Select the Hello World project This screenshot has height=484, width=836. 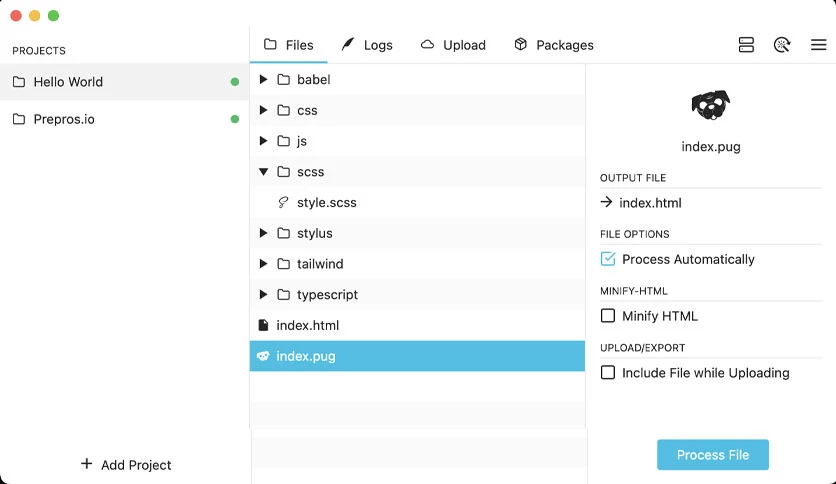click(x=124, y=82)
